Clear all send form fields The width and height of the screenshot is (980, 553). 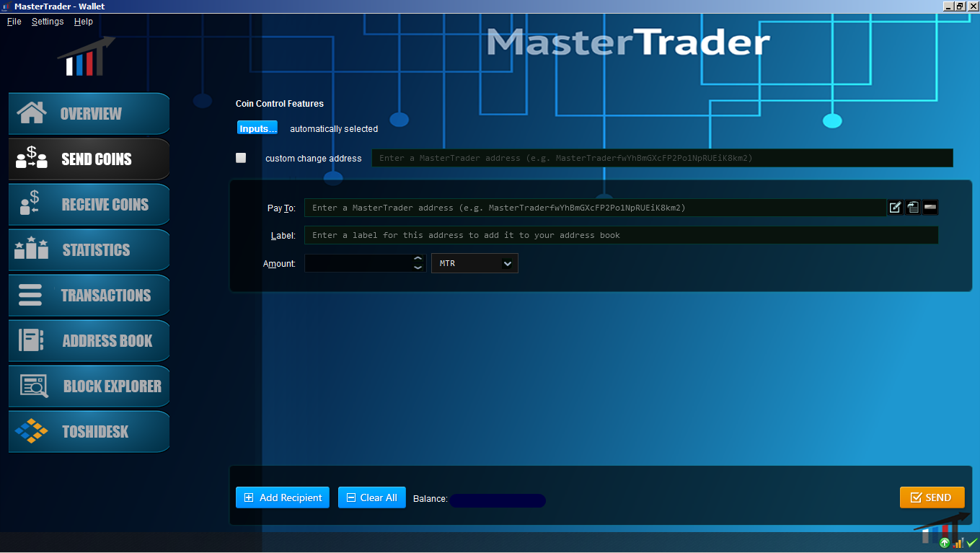pos(372,497)
